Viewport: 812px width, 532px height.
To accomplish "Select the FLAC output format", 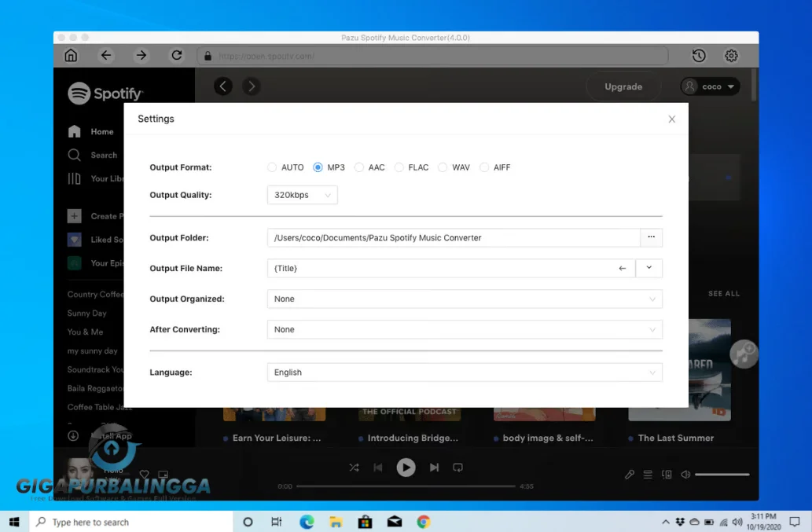I will click(401, 167).
